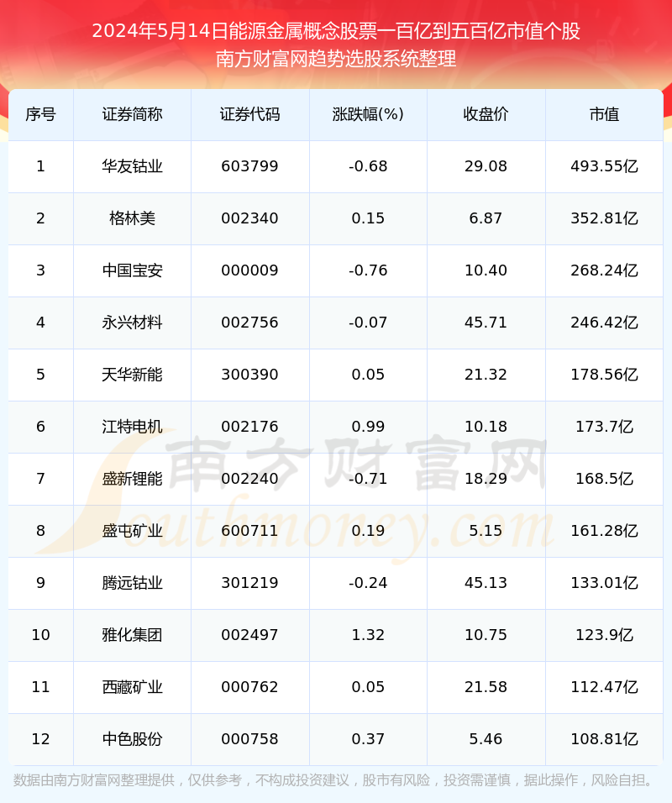Screen dimensions: 672x803
Task: Select stock name 永兴材料
Action: click(132, 323)
